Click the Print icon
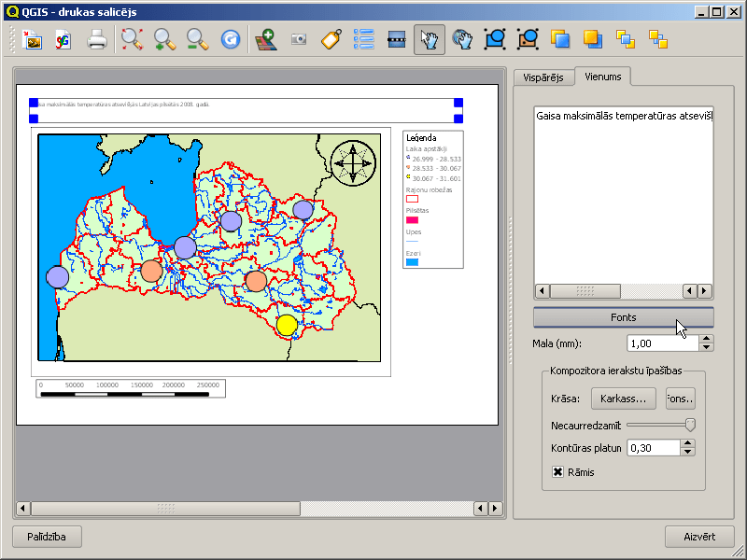The image size is (747, 560). point(97,39)
